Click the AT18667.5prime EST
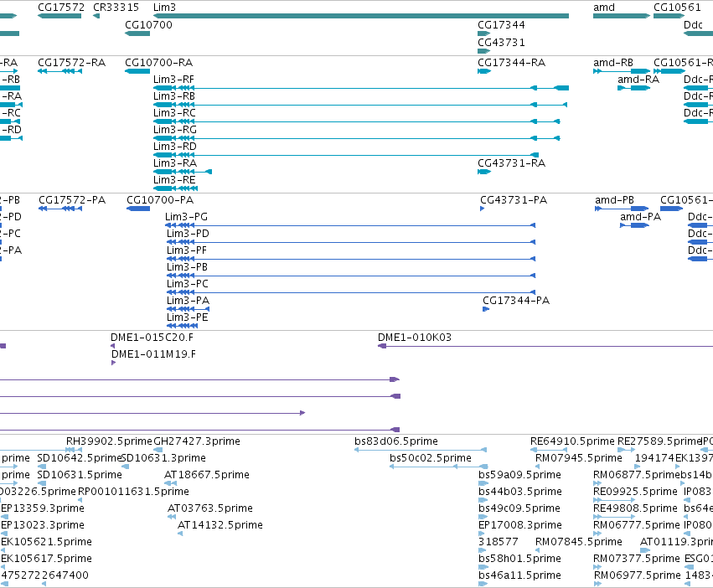The height and width of the screenshot is (588, 713). (171, 483)
